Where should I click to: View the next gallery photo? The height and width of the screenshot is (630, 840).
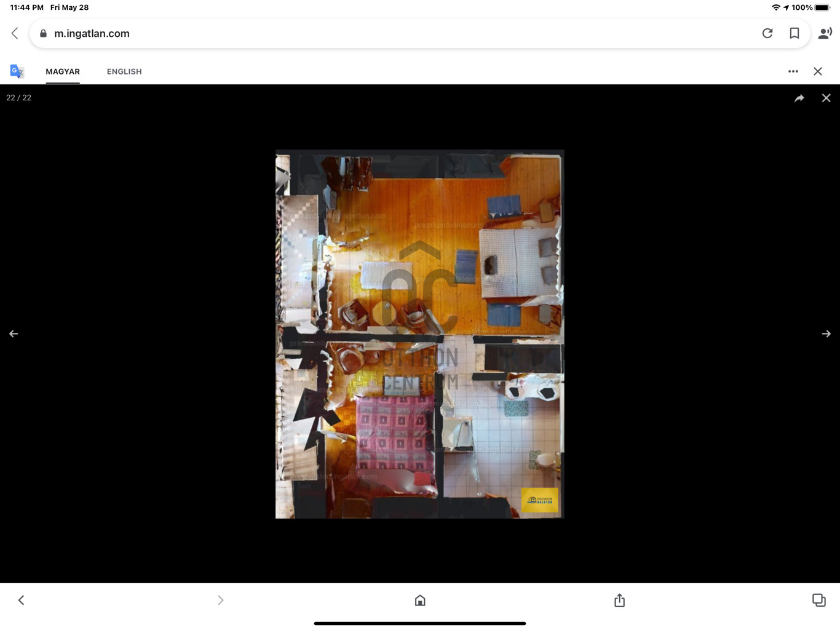(x=826, y=333)
